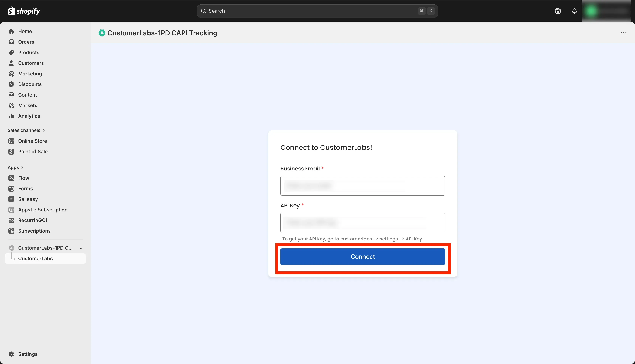Screen dimensions: 635x364
Task: Click the green CustomerLabs header logo
Action: click(x=102, y=33)
